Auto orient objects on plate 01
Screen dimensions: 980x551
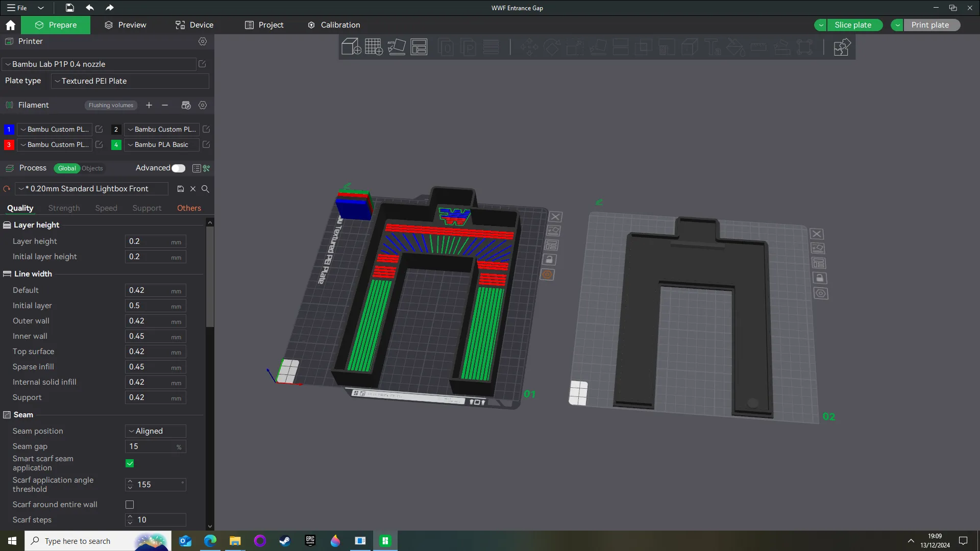(x=554, y=231)
